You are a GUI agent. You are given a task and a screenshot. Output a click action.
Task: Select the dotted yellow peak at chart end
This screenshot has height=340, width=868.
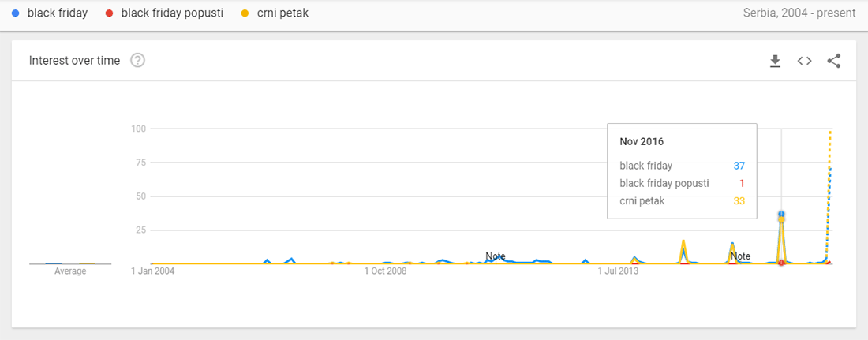coord(830,131)
